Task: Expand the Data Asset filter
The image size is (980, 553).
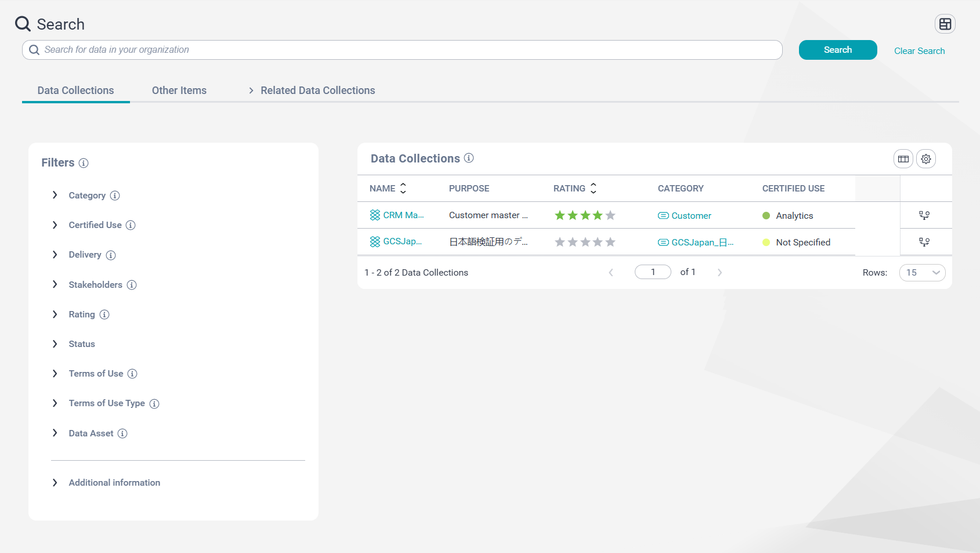Action: [55, 432]
